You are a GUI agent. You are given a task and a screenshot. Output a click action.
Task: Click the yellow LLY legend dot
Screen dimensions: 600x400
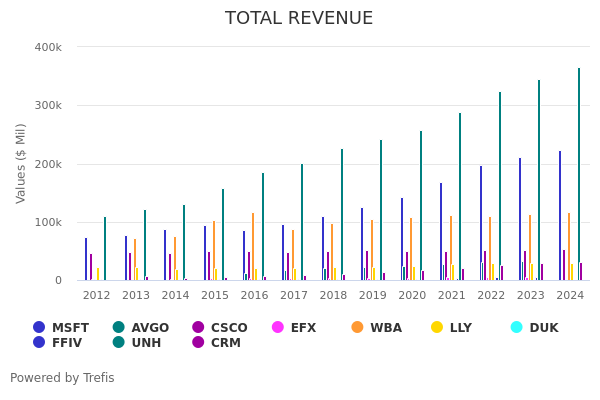(x=437, y=328)
